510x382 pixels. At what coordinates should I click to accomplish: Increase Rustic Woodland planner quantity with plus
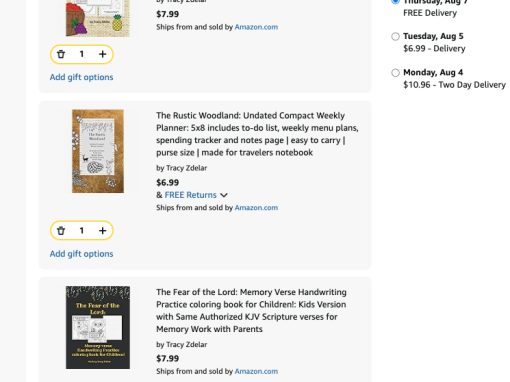pos(102,231)
